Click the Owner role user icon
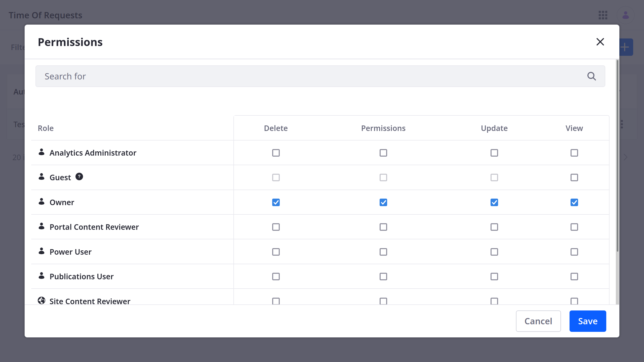 42,201
